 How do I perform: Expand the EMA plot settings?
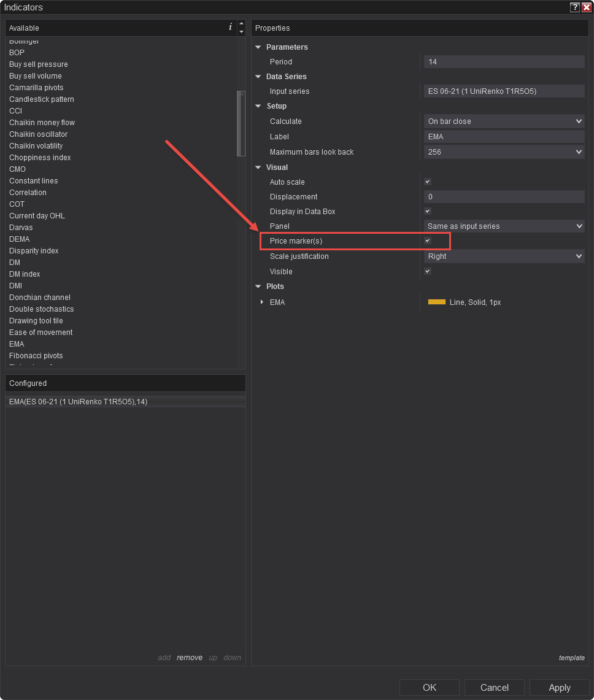tap(262, 302)
